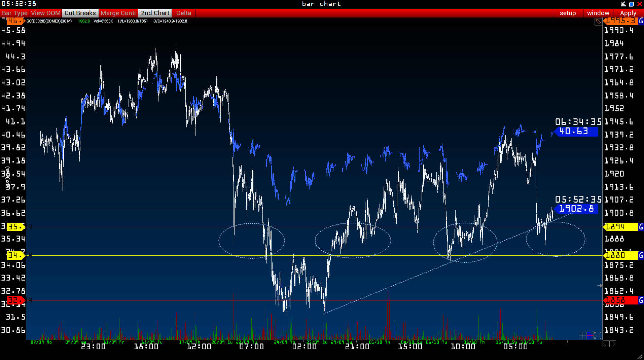Viewport: 644px width, 360px height.
Task: Open the window menu
Action: (598, 13)
